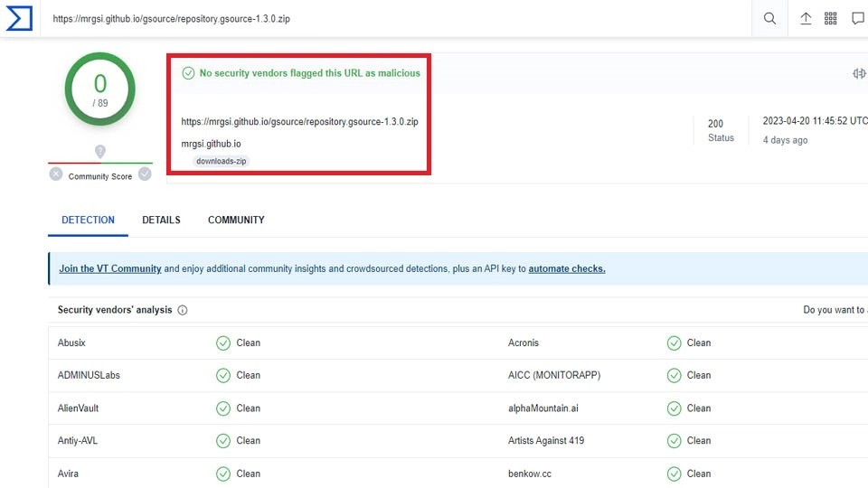The image size is (868, 488).
Task: Open the comments speech bubble icon
Action: [857, 18]
